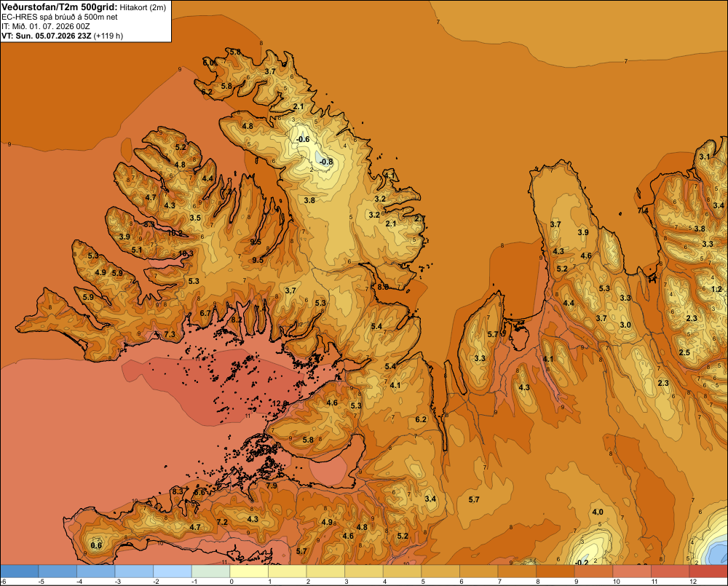Click the "8.2" temperature value
The width and height of the screenshot is (728, 586).
pos(237,320)
